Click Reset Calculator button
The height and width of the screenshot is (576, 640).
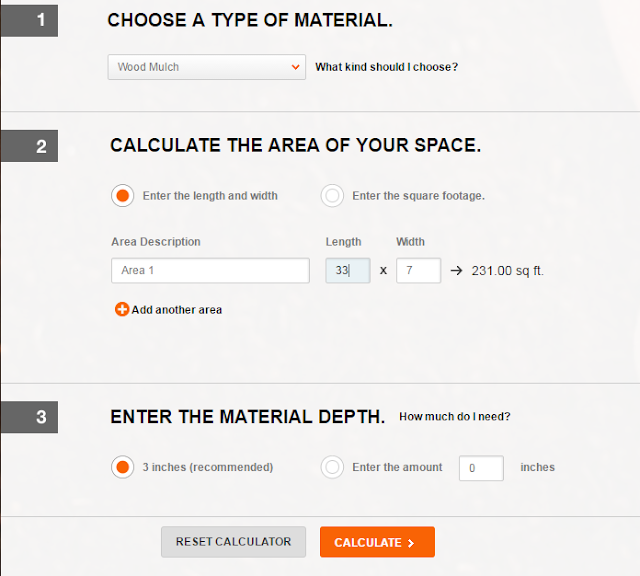[233, 542]
